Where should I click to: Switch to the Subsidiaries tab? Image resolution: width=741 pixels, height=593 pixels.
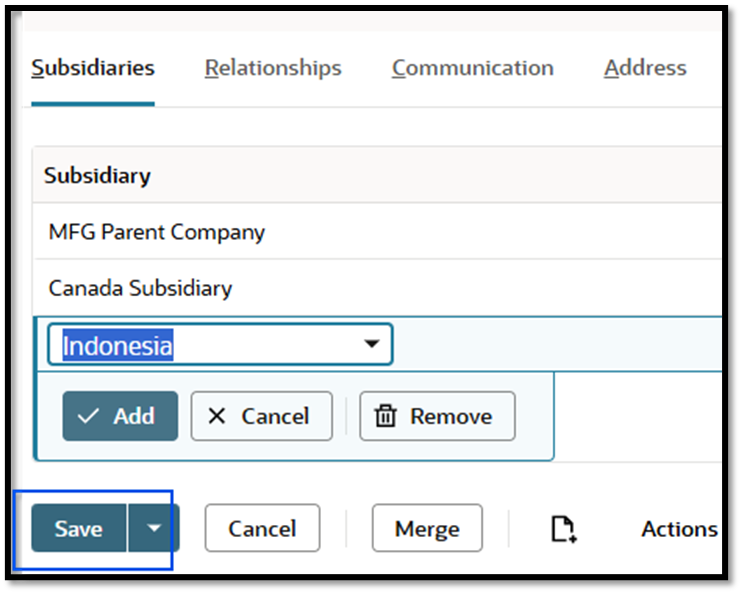click(x=93, y=68)
